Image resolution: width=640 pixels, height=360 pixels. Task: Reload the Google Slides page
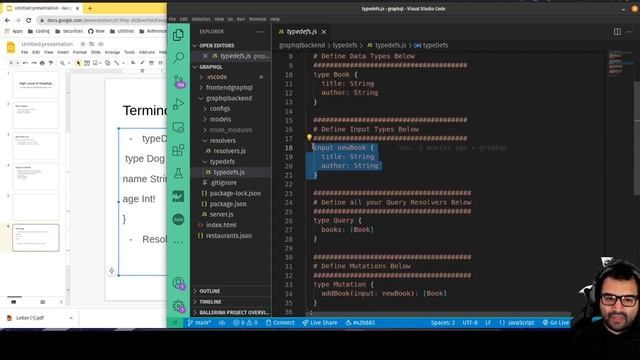coord(28,20)
